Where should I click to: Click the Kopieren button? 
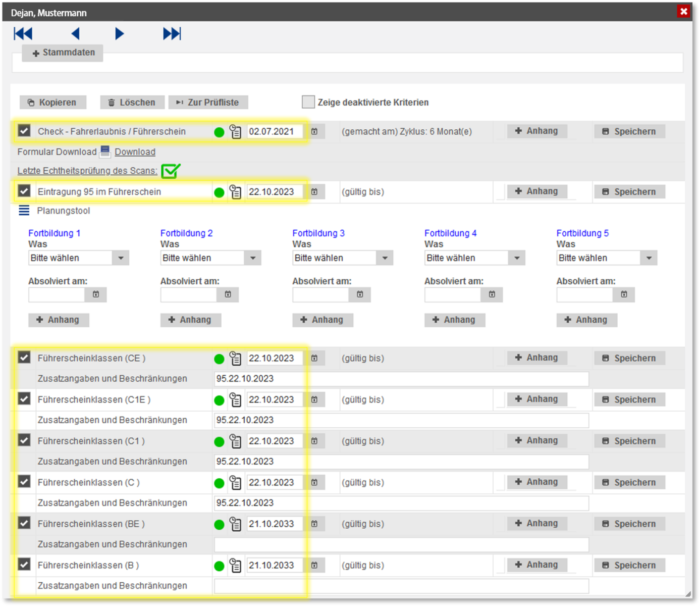[x=52, y=103]
